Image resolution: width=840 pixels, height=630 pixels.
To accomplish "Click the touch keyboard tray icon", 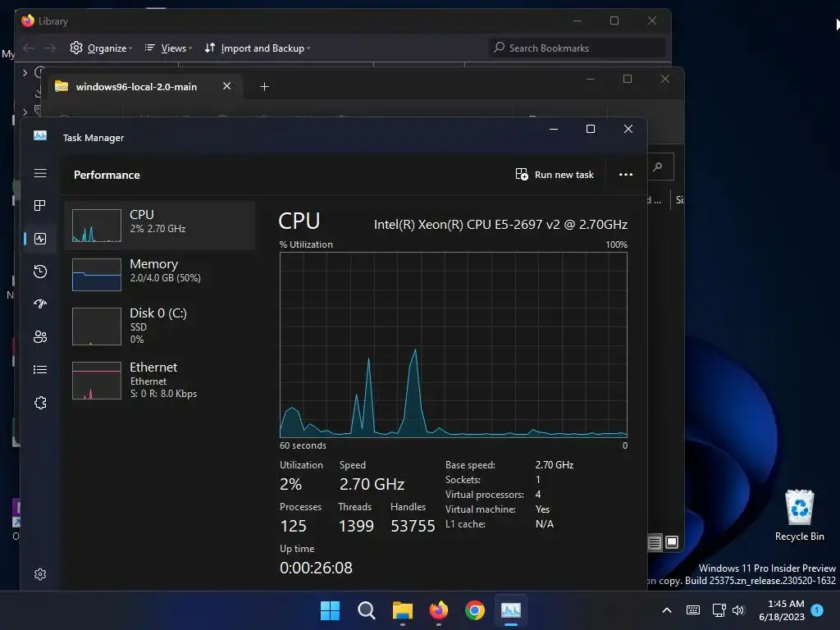I will click(692, 610).
